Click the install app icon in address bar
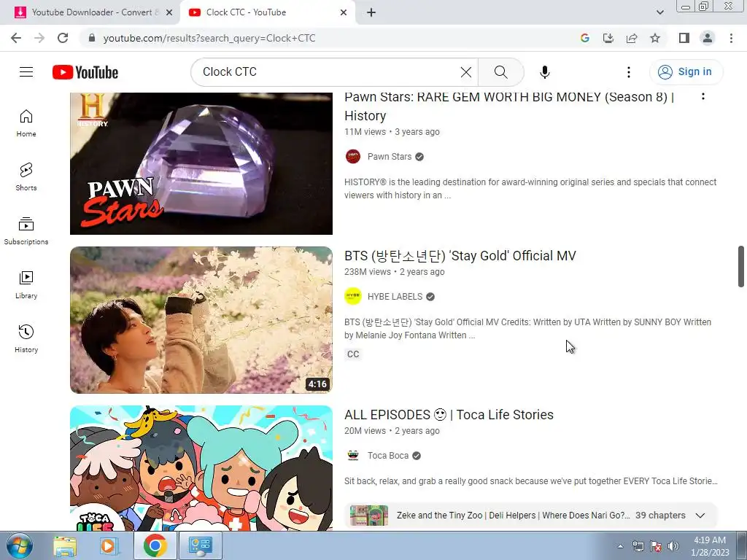 (x=608, y=38)
